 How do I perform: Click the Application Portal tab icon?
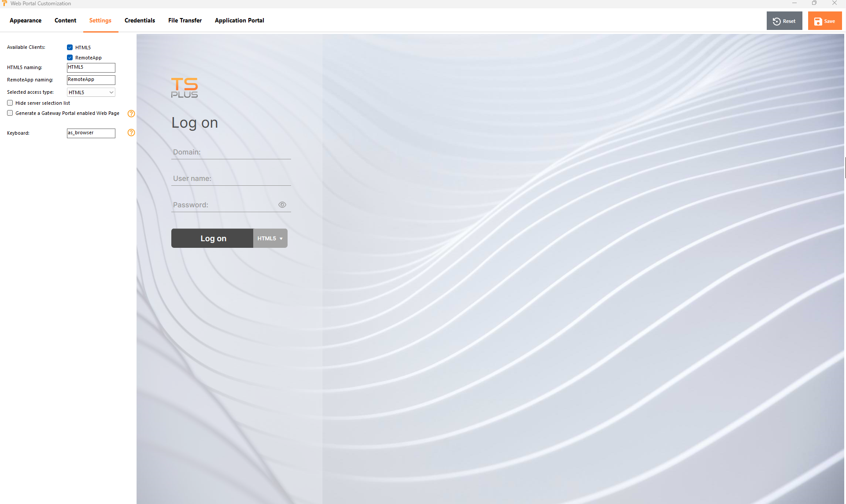point(239,20)
